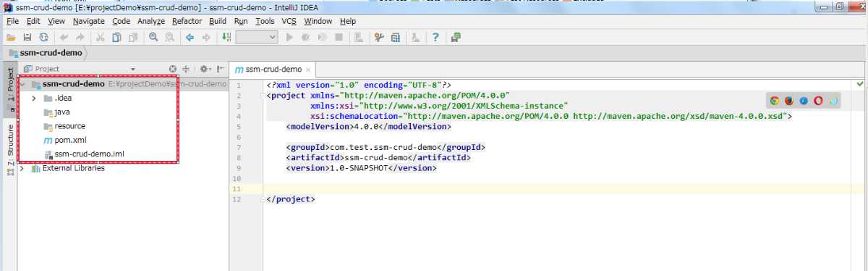Open in Chrome browser icon

(x=775, y=101)
